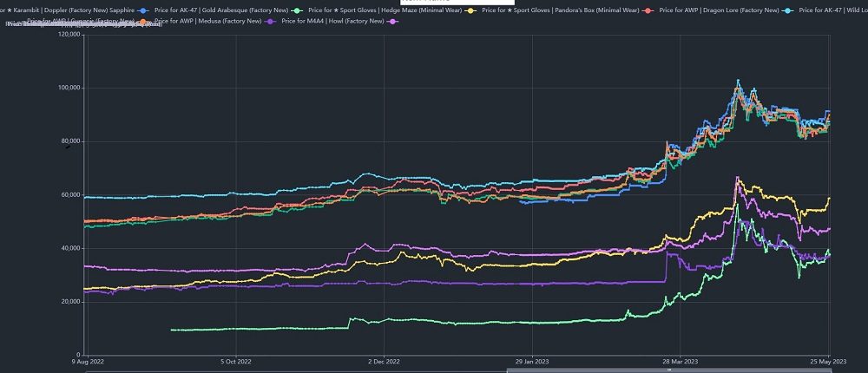Click the start of the green price line

[171, 330]
